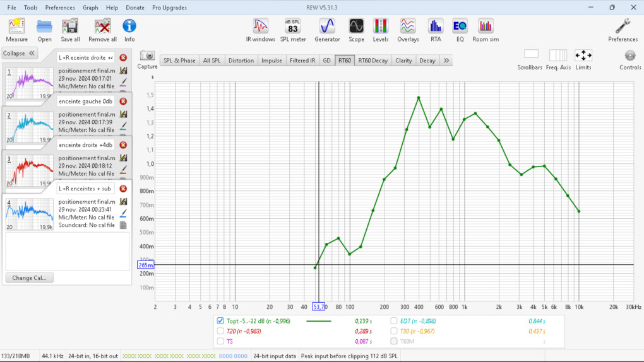Click the measurement 4 notes text area
Screen dimensions: 644x362
[68, 251]
